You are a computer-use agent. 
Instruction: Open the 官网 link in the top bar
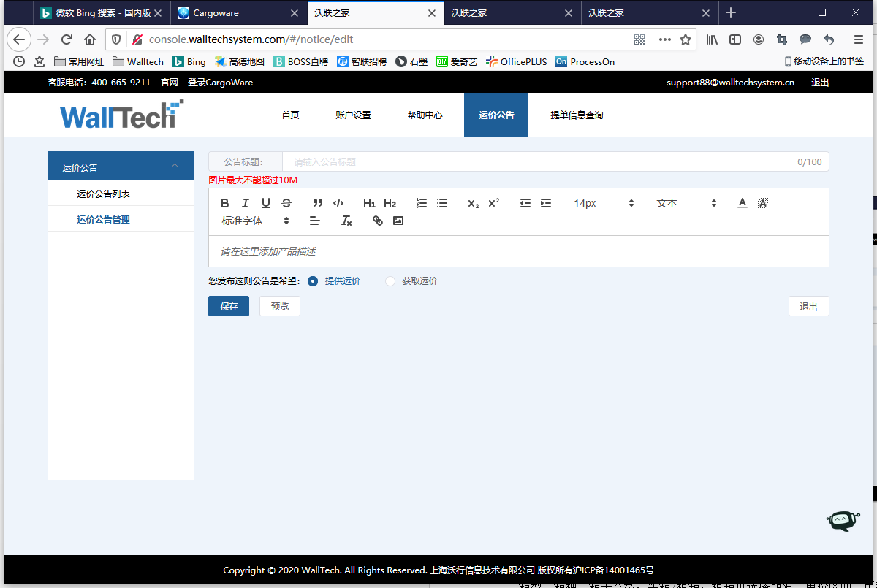tap(170, 83)
